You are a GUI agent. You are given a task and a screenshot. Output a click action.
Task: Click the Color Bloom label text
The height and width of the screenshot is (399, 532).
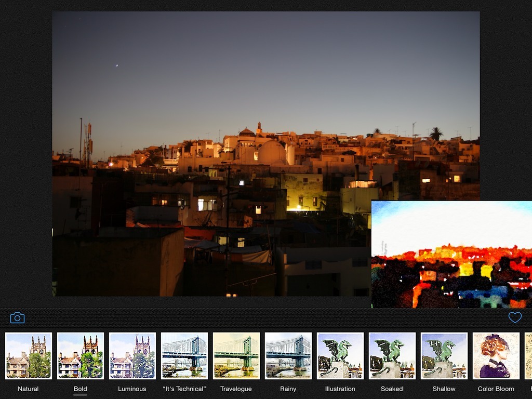click(496, 389)
